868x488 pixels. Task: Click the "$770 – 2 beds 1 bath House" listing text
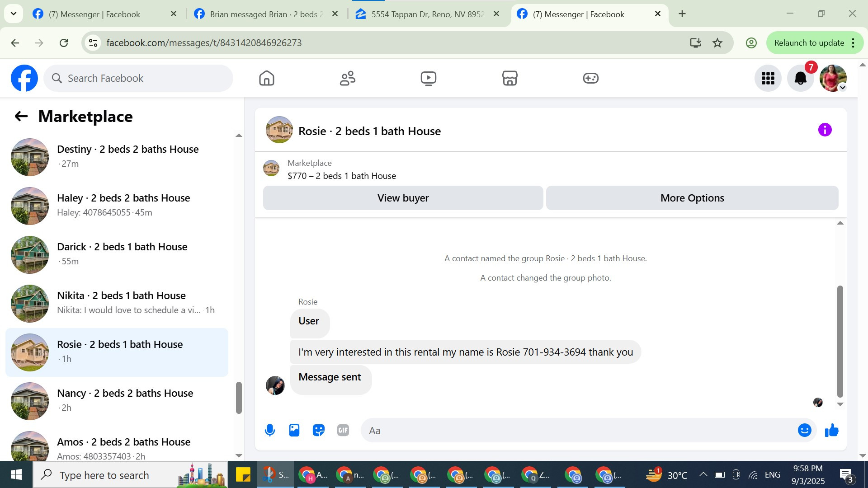[x=342, y=176]
